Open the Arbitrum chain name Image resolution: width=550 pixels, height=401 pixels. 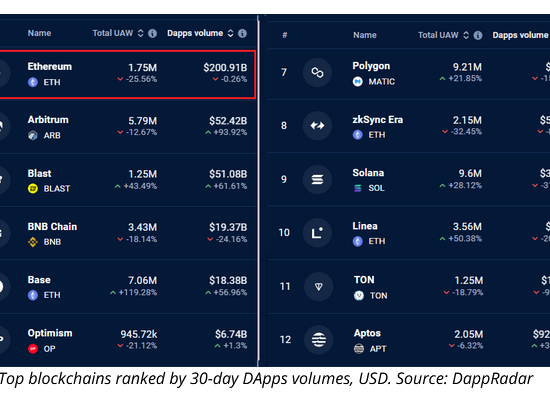(x=48, y=120)
